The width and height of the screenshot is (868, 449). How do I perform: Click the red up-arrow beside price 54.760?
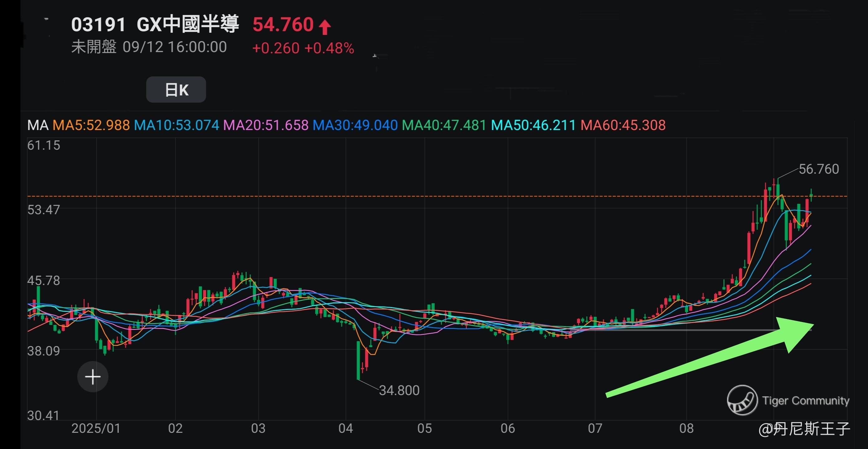pos(325,27)
